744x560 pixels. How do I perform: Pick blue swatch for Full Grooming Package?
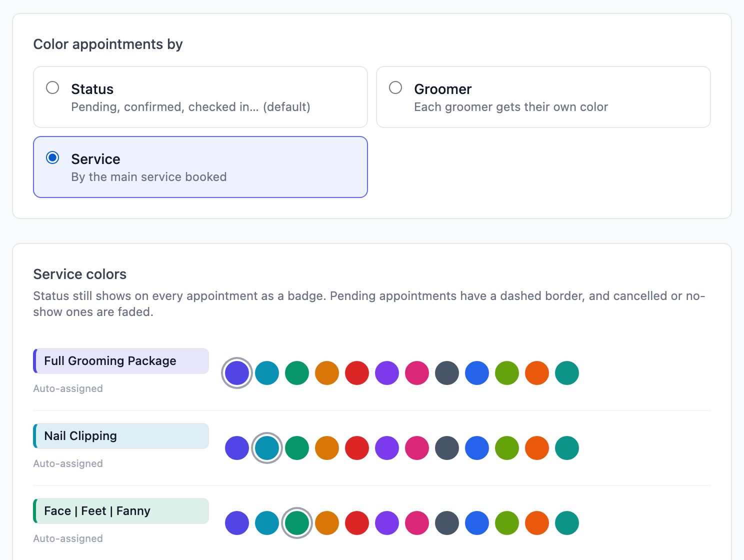click(477, 373)
